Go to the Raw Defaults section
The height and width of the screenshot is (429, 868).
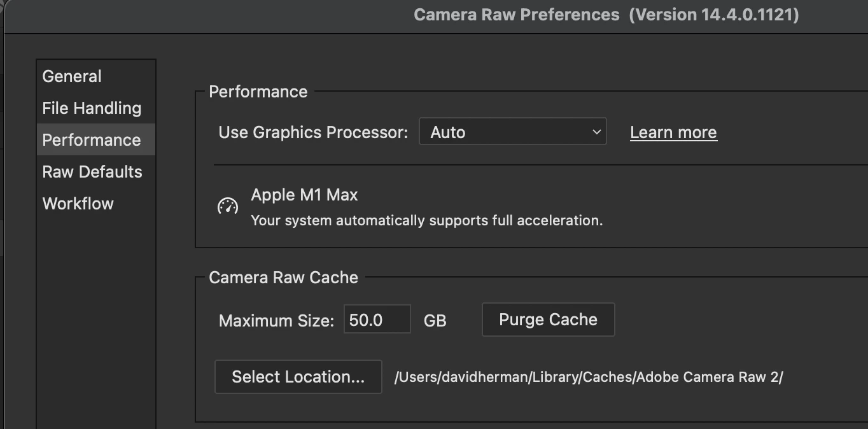click(x=92, y=172)
